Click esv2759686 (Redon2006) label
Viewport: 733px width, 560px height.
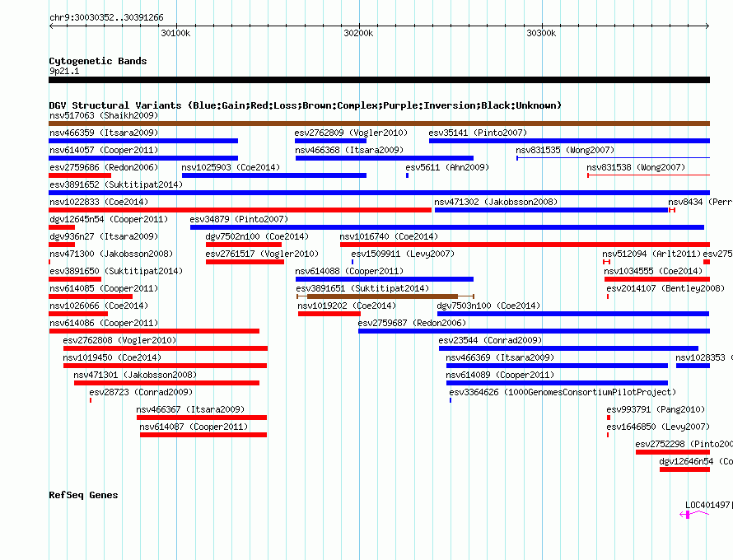tap(104, 167)
